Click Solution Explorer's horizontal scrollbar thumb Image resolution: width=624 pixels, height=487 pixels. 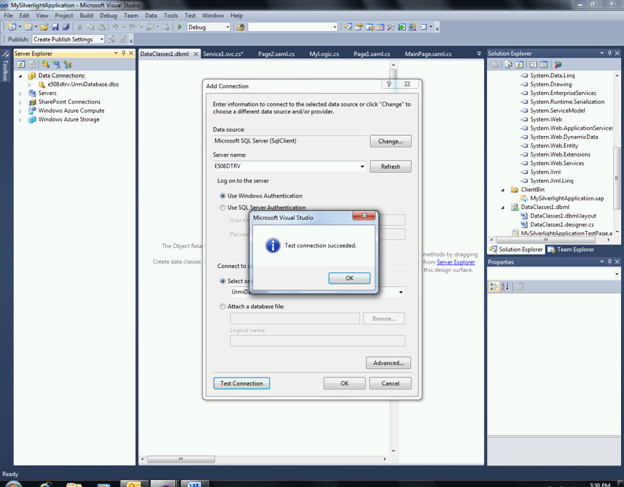click(546, 240)
